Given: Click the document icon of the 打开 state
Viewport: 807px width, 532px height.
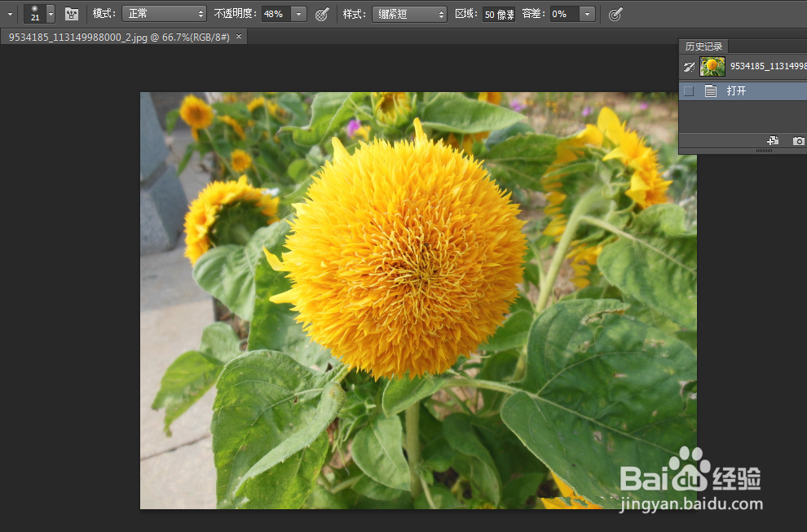Looking at the screenshot, I should [x=711, y=91].
